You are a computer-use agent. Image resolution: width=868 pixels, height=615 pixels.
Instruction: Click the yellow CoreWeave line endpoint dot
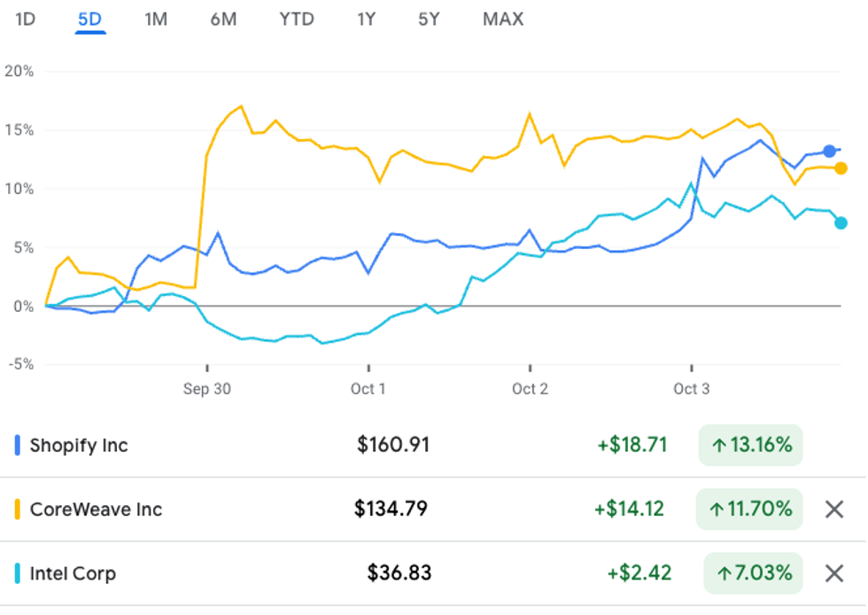[841, 168]
